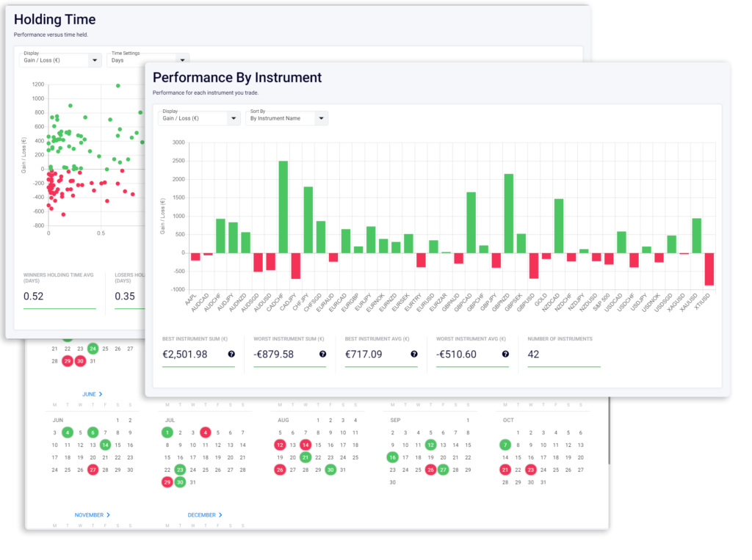Click the tallest green CADCHF bar
752x560 pixels.
coord(283,206)
